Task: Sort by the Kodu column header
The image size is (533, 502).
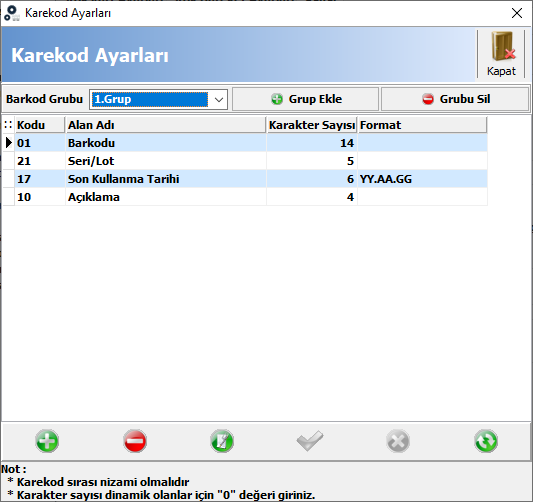Action: click(40, 125)
